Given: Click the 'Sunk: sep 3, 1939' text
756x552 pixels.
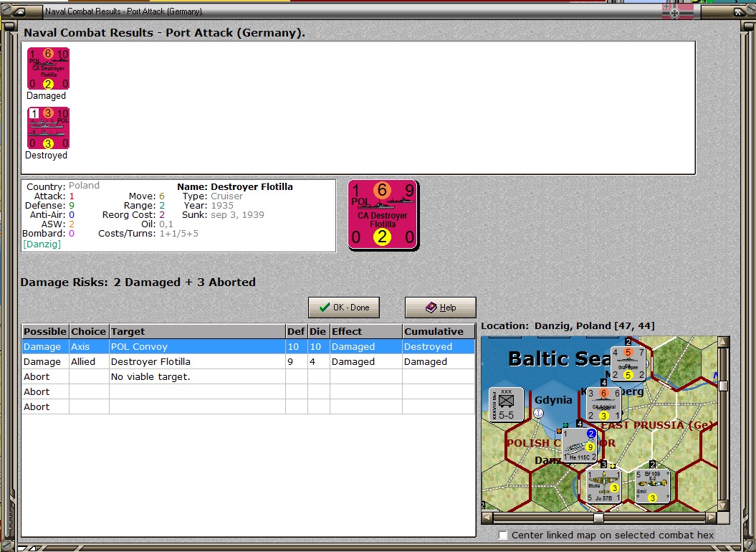Looking at the screenshot, I should coord(223,215).
